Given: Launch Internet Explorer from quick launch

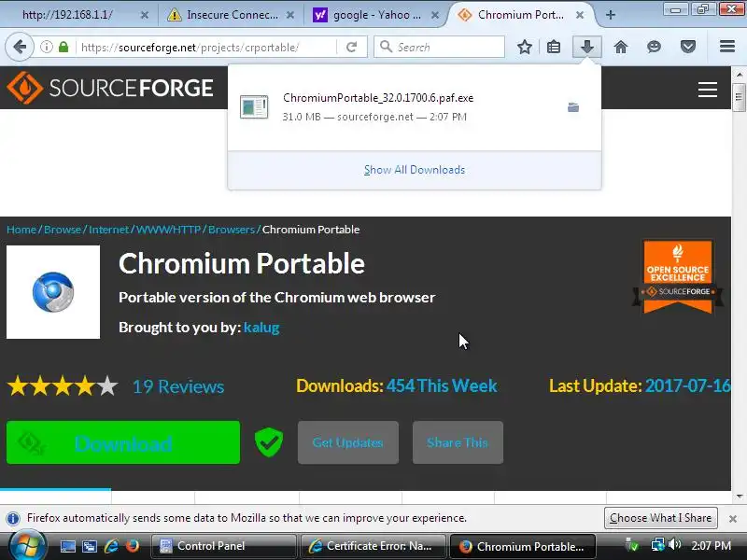Looking at the screenshot, I should pyautogui.click(x=111, y=546).
